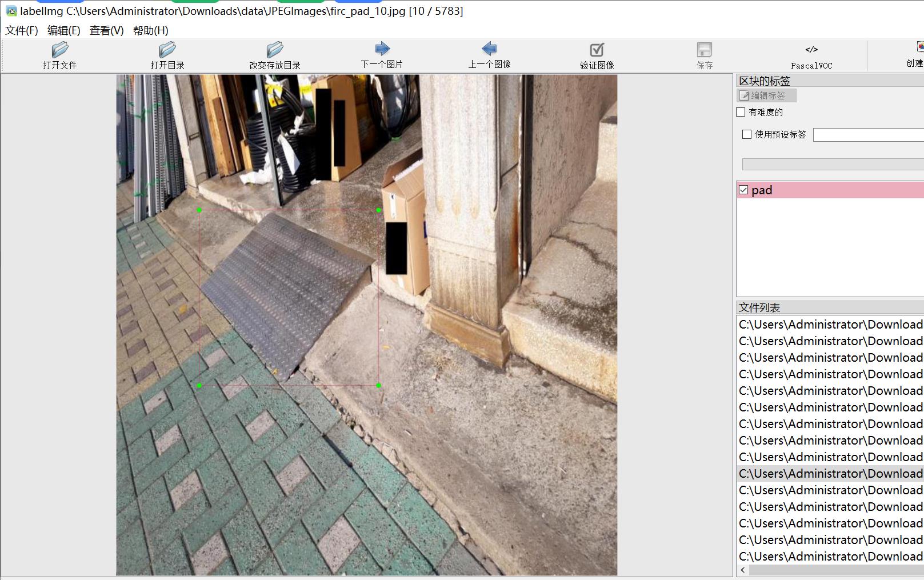The image size is (924, 580).
Task: Select the last visible file in 文件列表
Action: point(830,556)
